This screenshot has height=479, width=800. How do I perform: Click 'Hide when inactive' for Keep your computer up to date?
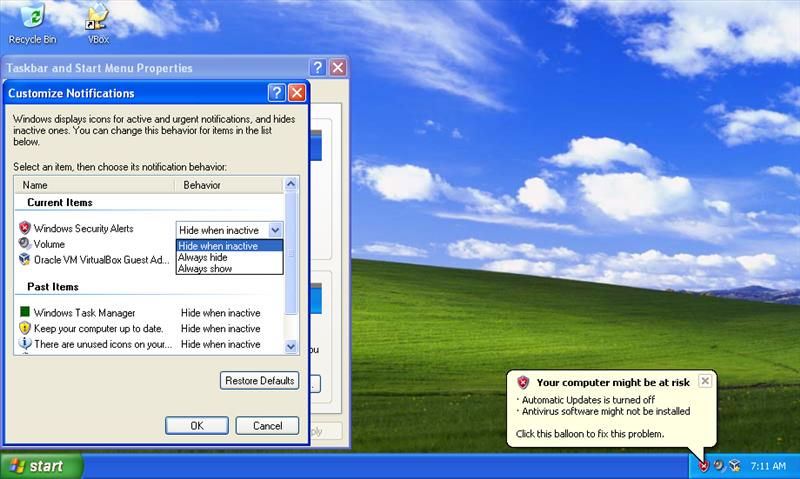tap(220, 329)
